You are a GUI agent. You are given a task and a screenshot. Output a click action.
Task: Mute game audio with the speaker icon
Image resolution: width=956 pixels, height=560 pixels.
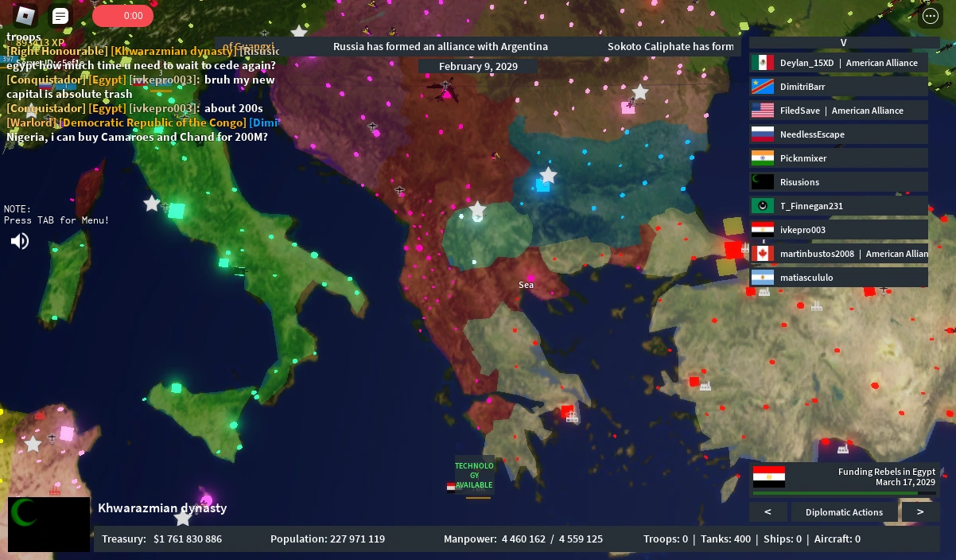[x=19, y=240]
